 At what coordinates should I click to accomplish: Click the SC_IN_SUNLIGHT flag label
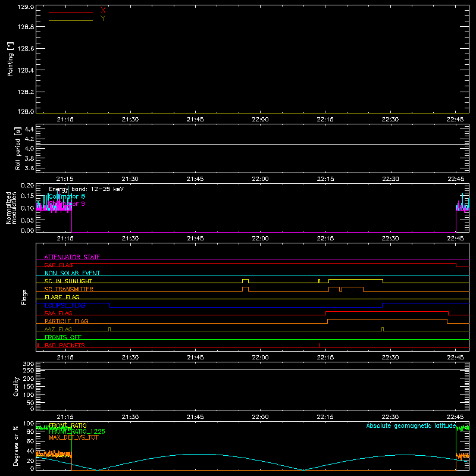point(68,281)
